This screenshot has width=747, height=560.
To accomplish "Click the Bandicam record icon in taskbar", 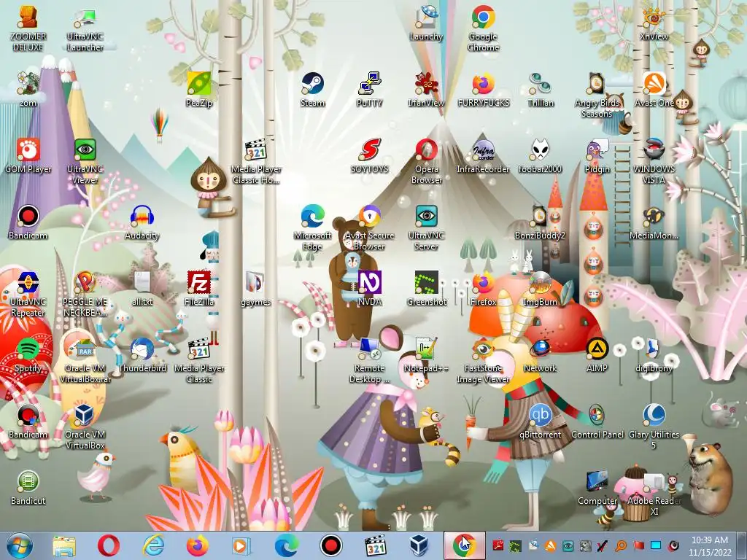I will pos(331,545).
